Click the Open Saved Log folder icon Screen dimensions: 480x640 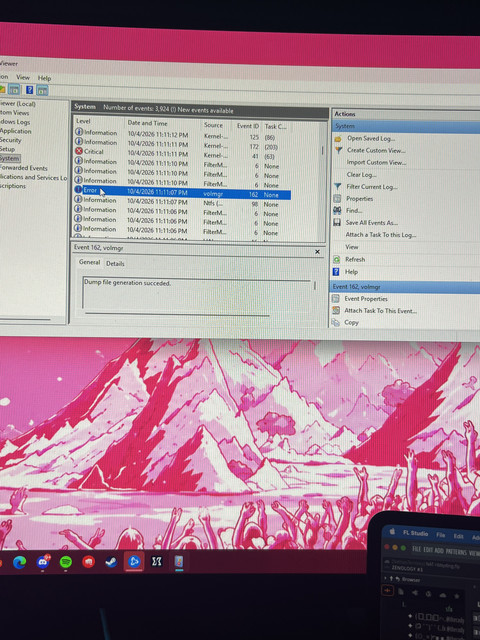(x=338, y=139)
